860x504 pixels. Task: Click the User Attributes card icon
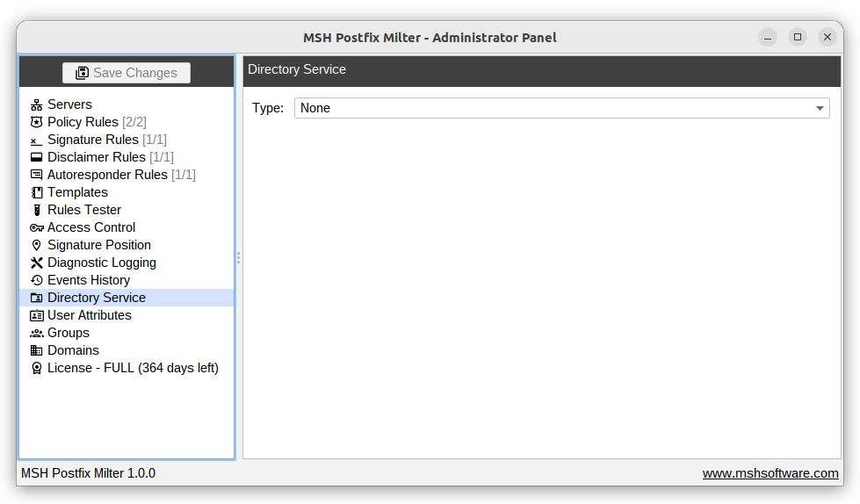[x=36, y=315]
